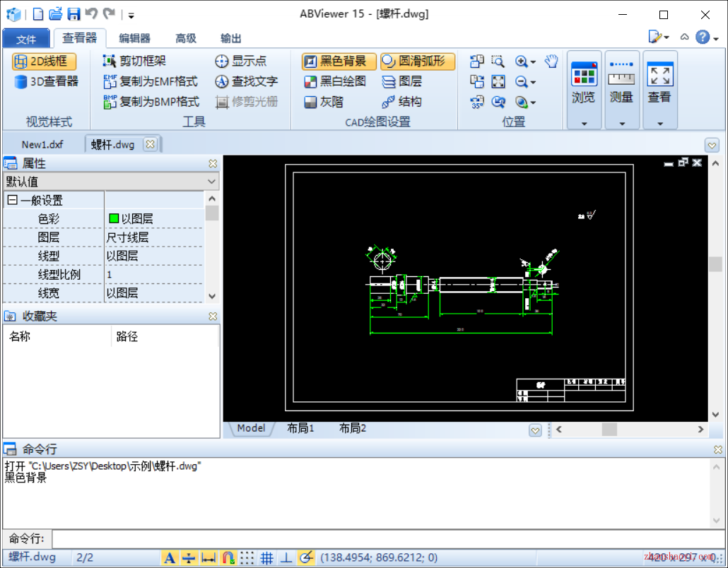
Task: Enable 黑白绘图 black and white drawing
Action: click(335, 82)
